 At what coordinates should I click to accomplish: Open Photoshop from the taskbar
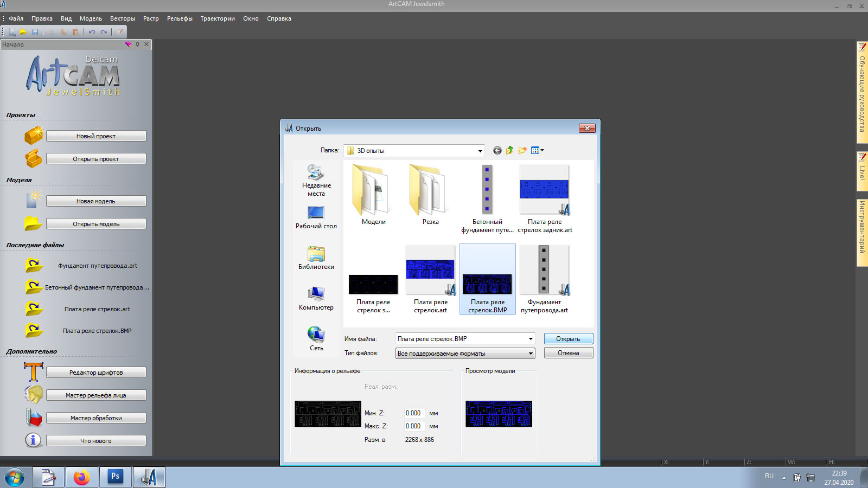coord(116,477)
